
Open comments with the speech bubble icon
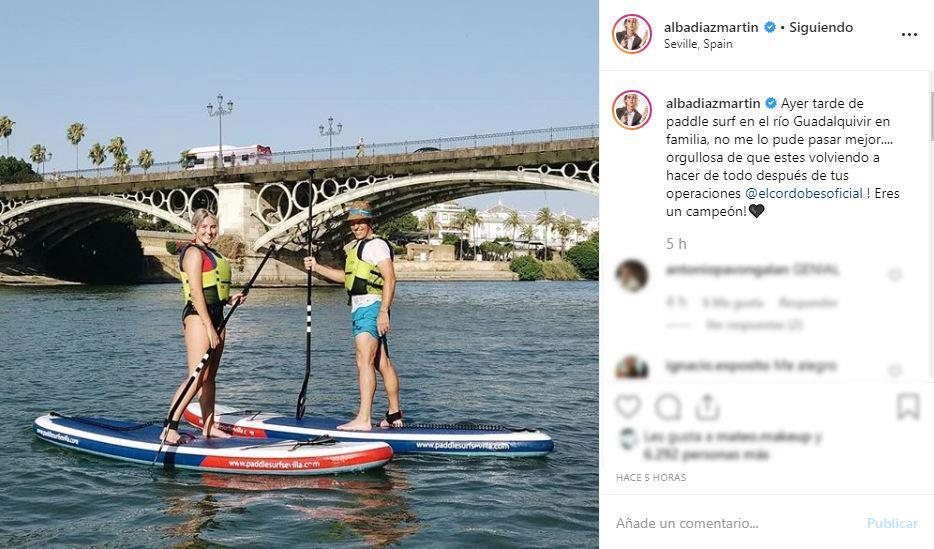(668, 408)
